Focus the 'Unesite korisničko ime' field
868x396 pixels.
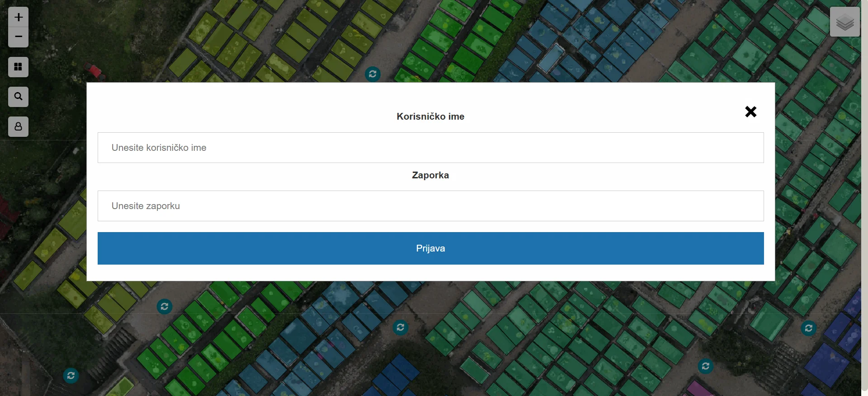(x=430, y=148)
